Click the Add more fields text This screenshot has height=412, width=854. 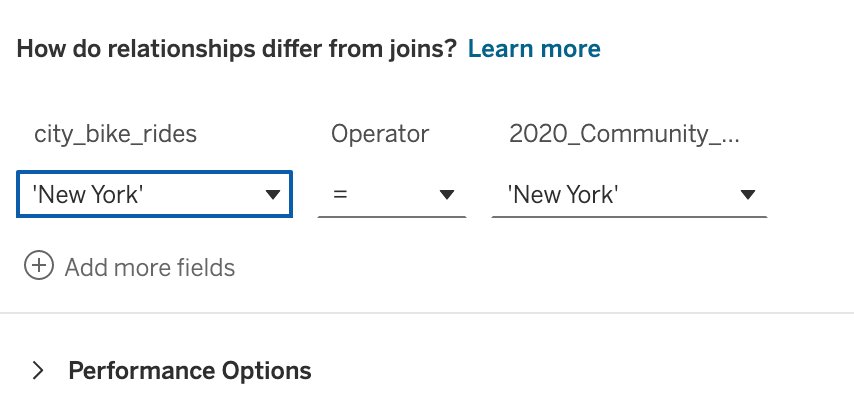(x=150, y=267)
